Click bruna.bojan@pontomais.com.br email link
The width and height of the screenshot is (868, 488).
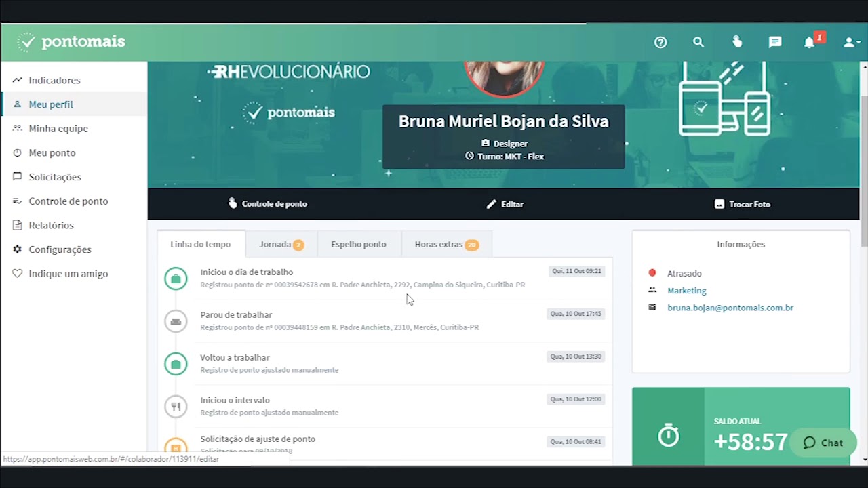click(730, 308)
